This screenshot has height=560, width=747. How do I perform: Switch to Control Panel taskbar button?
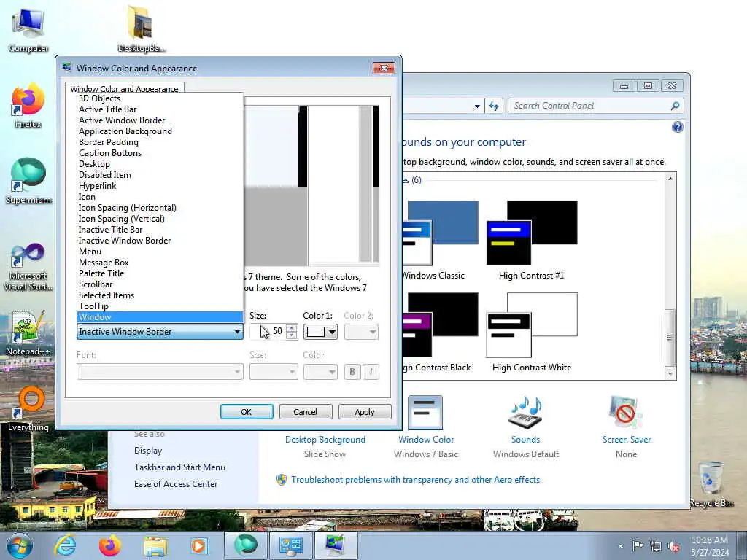[290, 545]
